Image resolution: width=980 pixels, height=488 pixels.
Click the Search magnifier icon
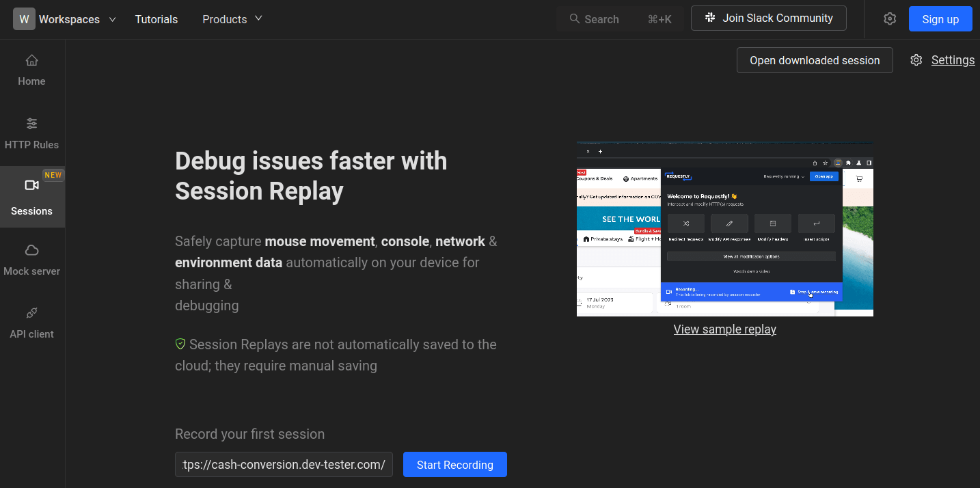click(x=575, y=19)
